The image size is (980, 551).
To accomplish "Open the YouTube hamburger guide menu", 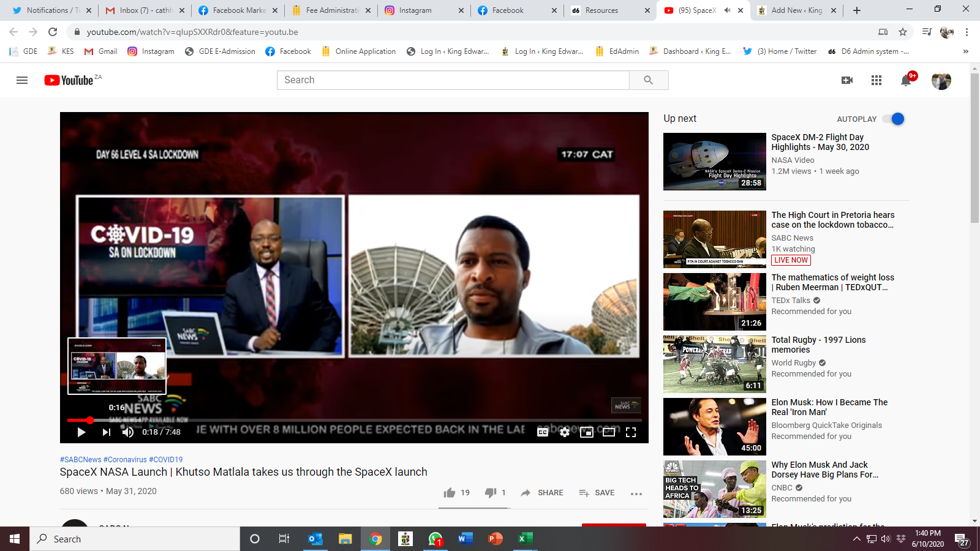I will pos(22,80).
